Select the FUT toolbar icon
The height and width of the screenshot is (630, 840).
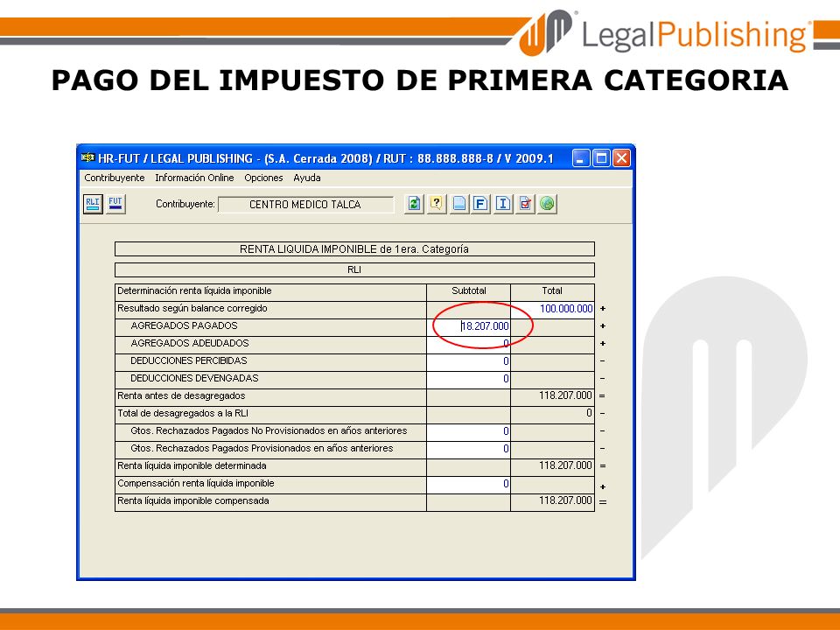pos(115,204)
